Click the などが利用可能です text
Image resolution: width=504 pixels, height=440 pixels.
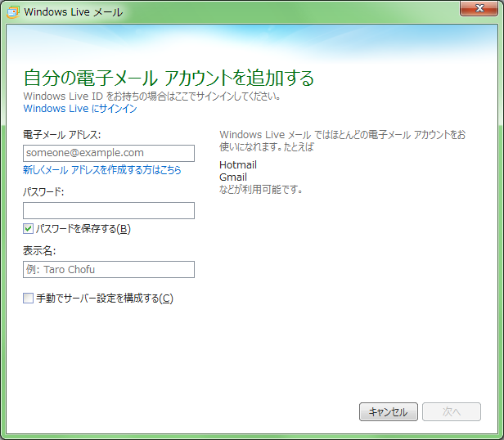[261, 190]
